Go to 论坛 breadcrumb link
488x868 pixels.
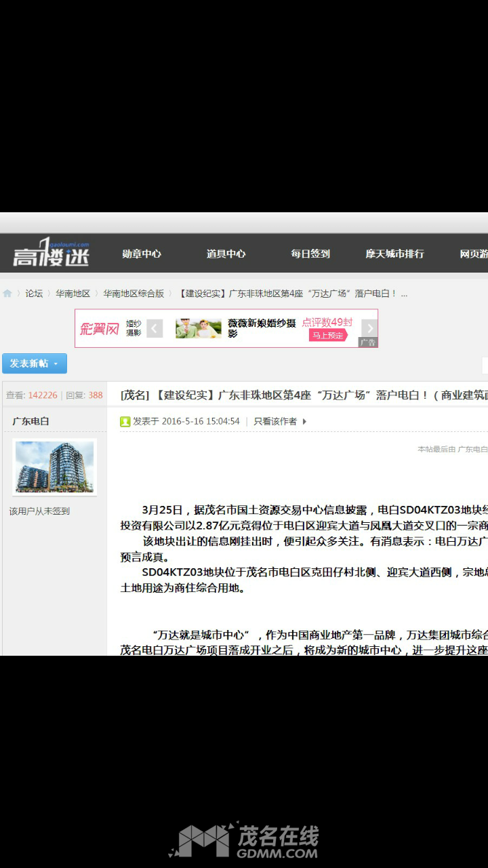click(34, 294)
